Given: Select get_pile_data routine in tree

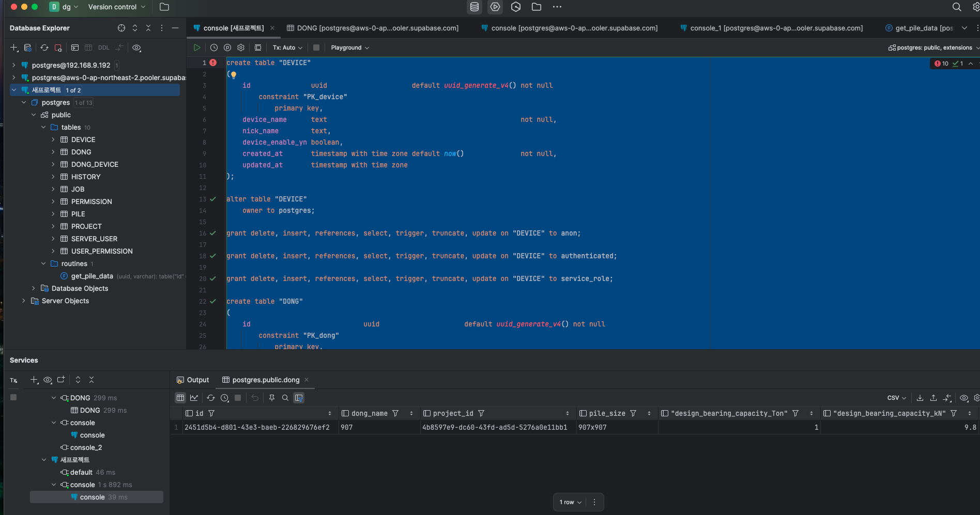Looking at the screenshot, I should (x=92, y=276).
